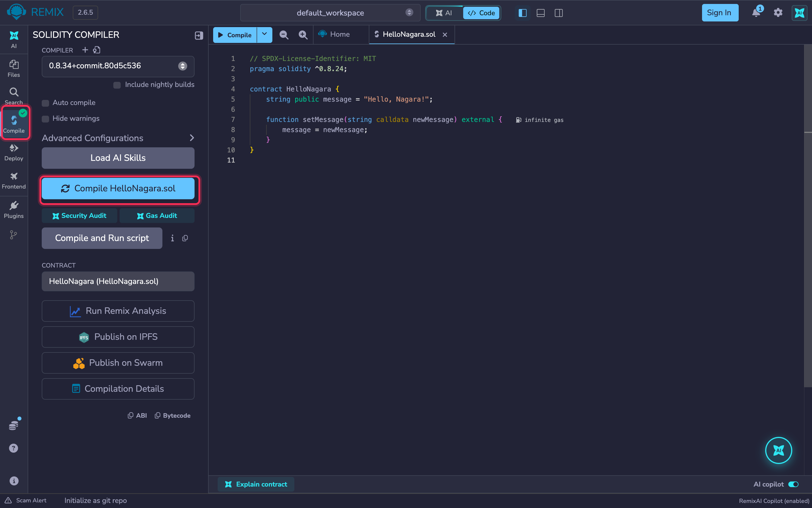Viewport: 812px width, 508px height.
Task: Open the Plugins manager icon
Action: pos(14,210)
